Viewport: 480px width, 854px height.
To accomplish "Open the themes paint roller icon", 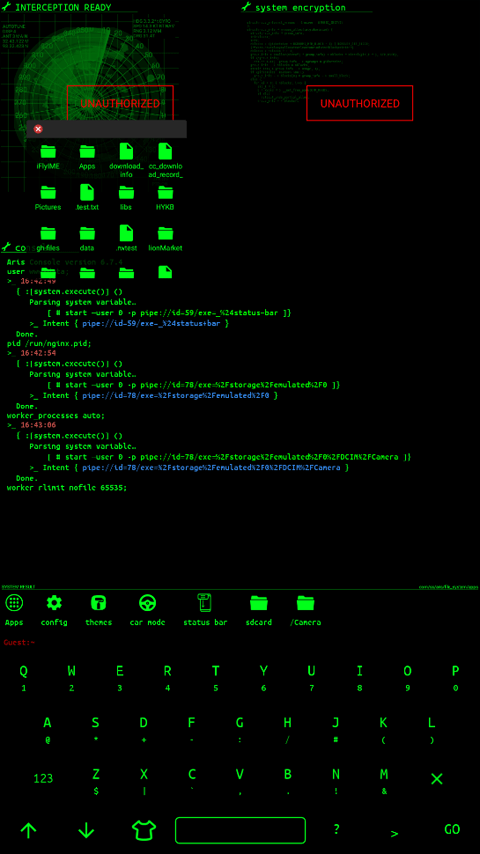I will tap(99, 602).
